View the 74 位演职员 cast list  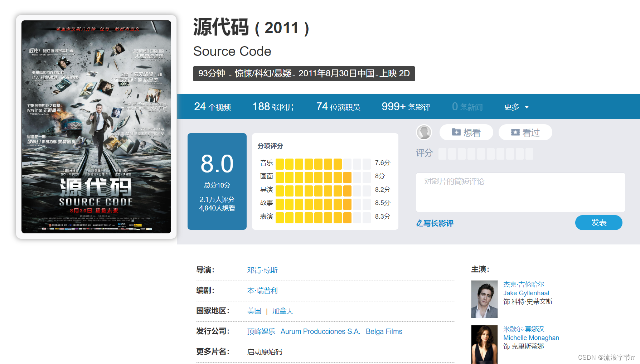pos(338,107)
